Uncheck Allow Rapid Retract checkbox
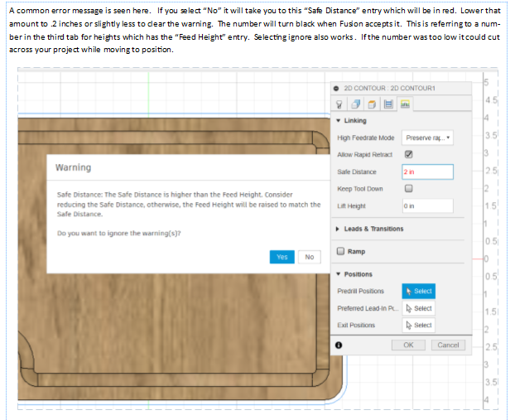 (408, 154)
